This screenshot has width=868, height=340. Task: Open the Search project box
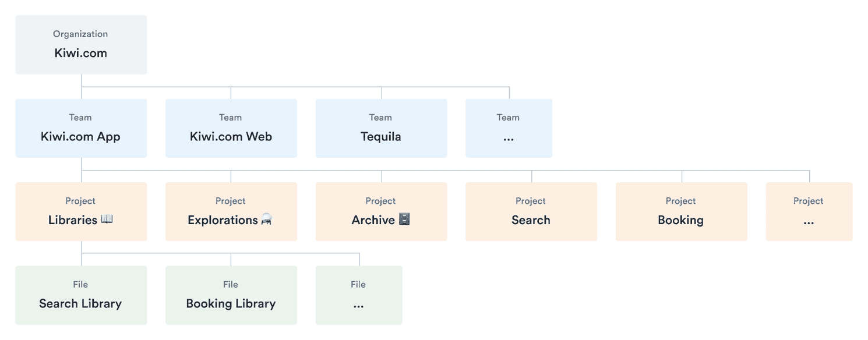point(531,212)
